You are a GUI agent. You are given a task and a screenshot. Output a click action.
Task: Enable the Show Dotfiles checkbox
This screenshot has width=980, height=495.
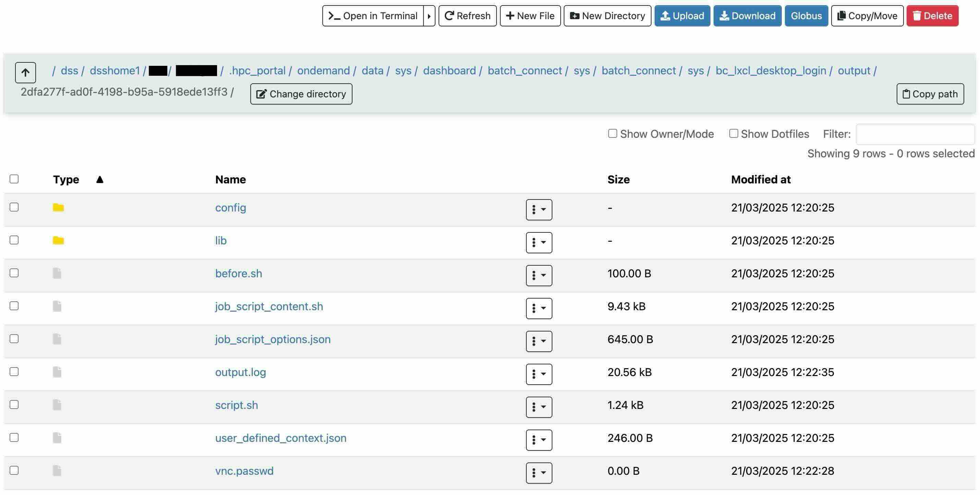[733, 133]
